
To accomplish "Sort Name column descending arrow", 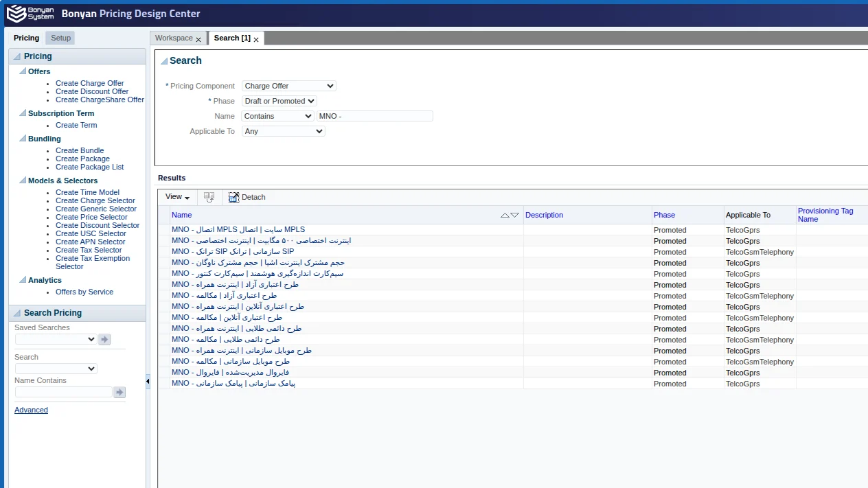I will [515, 215].
